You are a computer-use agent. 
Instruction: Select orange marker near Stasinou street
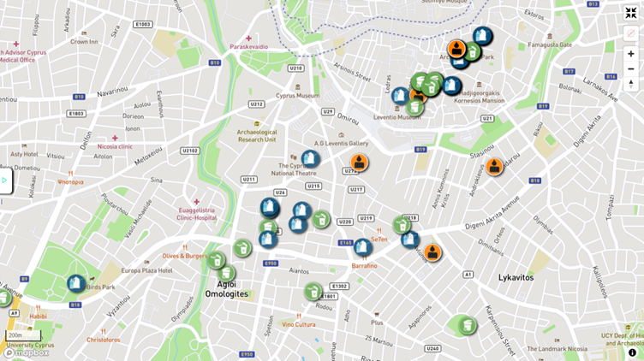point(494,167)
